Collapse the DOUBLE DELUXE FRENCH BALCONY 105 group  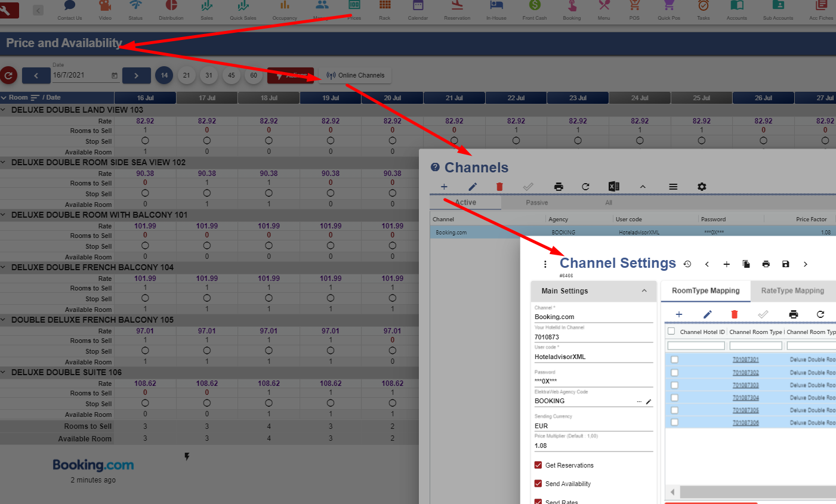pos(4,320)
